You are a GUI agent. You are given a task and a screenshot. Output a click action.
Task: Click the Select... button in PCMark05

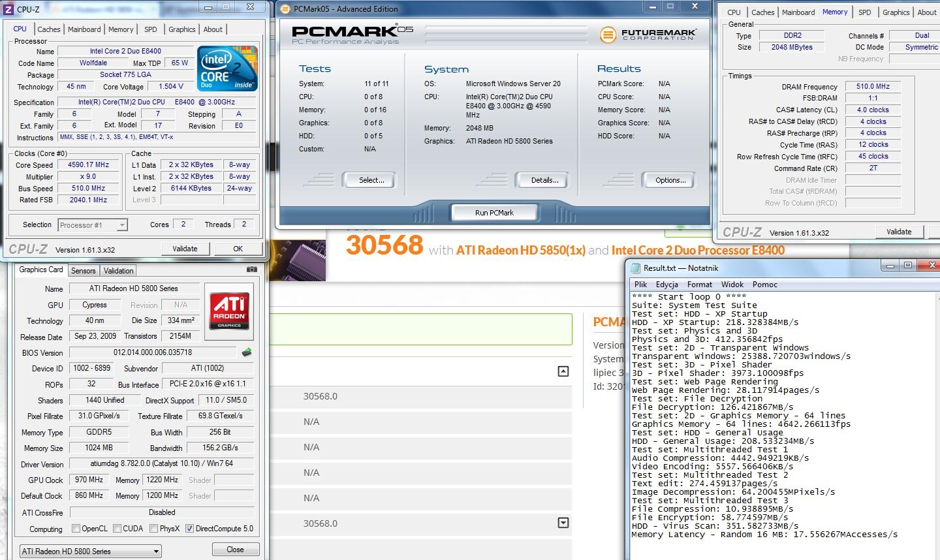pos(371,180)
